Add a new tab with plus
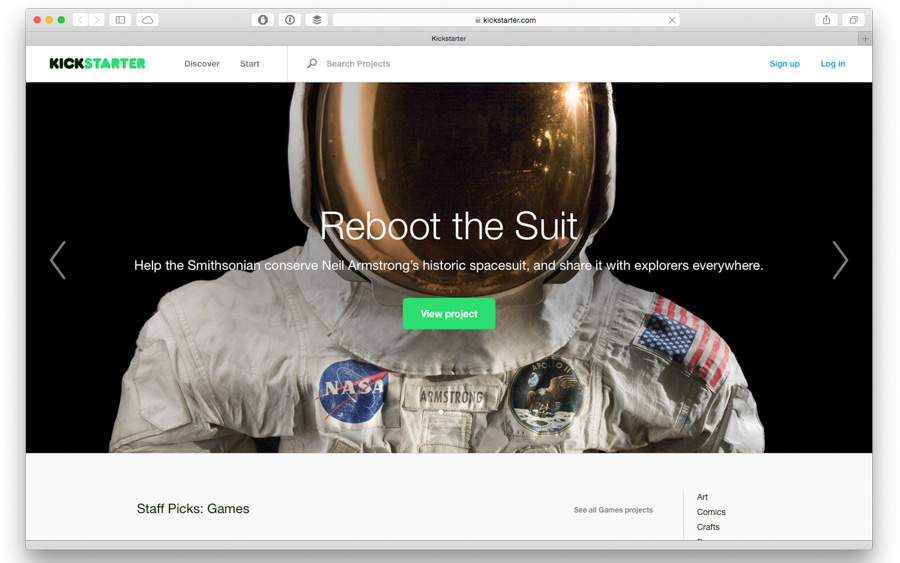This screenshot has width=900, height=563. 865,38
